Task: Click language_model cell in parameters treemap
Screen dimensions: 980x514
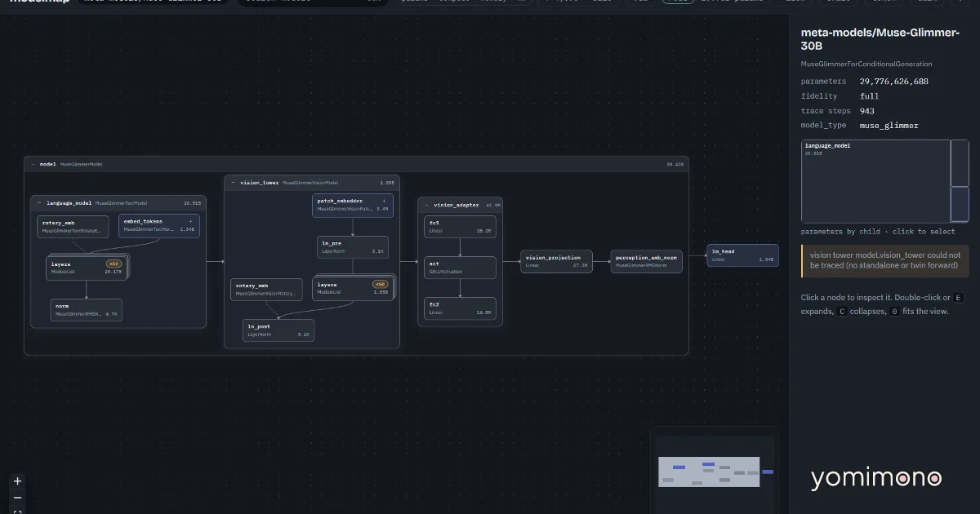Action: pyautogui.click(x=875, y=181)
